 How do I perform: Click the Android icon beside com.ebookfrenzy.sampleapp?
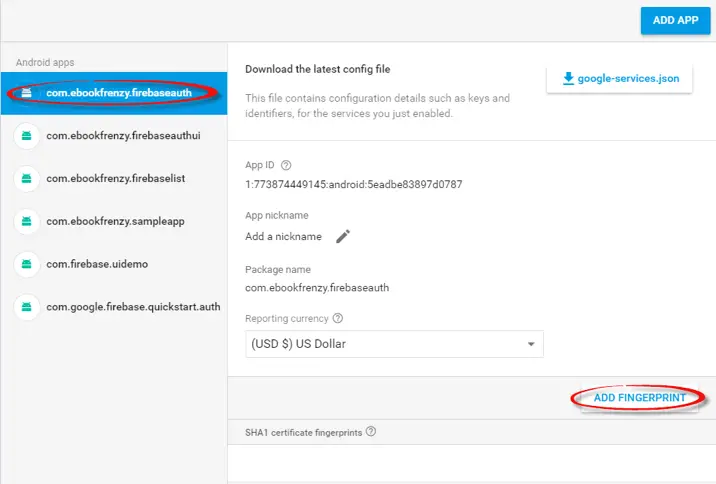[27, 222]
